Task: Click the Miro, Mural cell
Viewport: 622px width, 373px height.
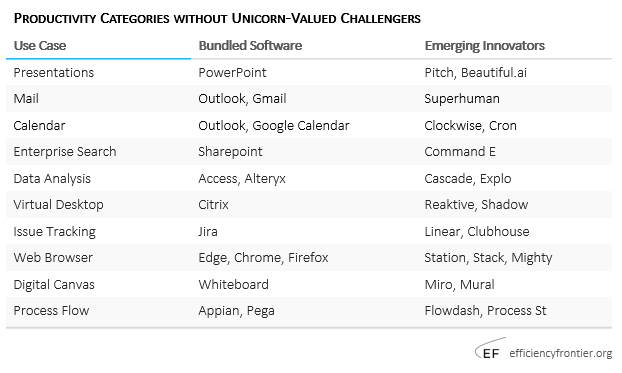Action: (x=459, y=285)
